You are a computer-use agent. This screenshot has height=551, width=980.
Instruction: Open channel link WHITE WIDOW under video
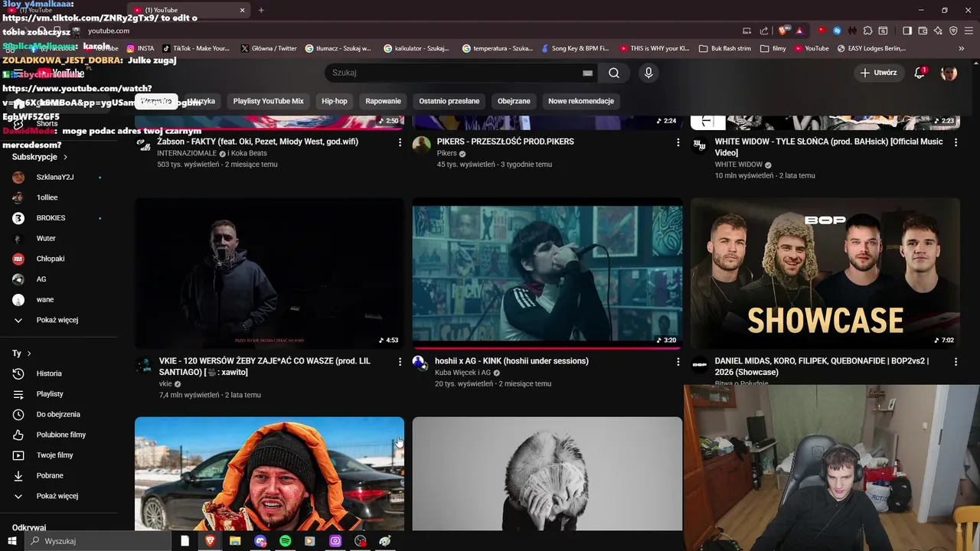(x=739, y=165)
